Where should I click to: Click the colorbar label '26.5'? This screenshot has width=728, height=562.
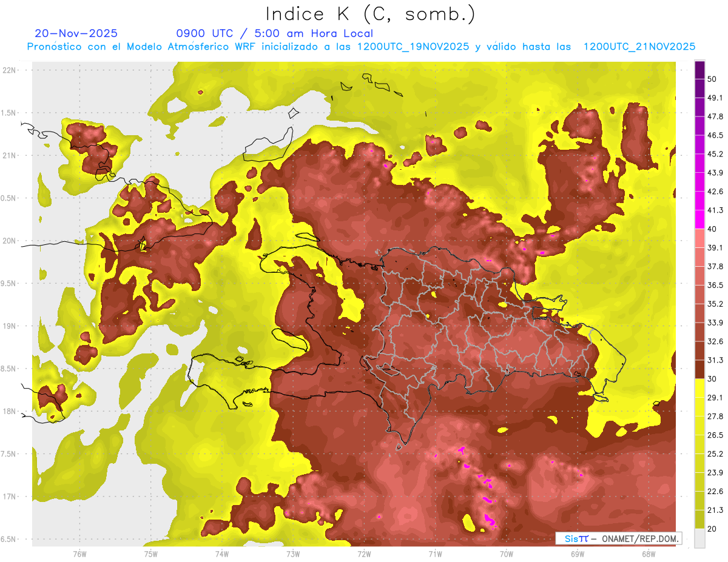click(715, 435)
